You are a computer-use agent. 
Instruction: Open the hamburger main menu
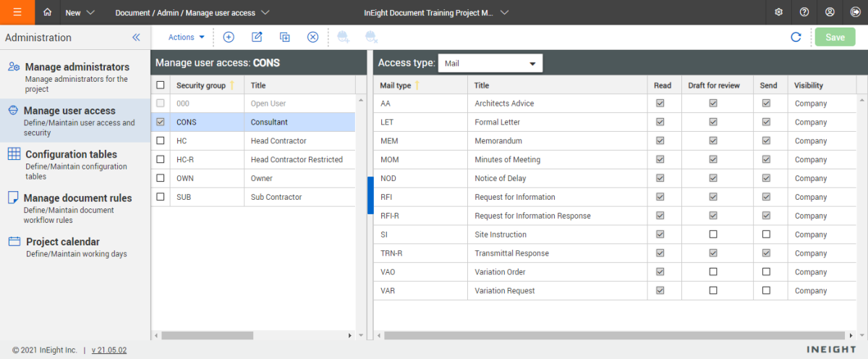pyautogui.click(x=17, y=12)
